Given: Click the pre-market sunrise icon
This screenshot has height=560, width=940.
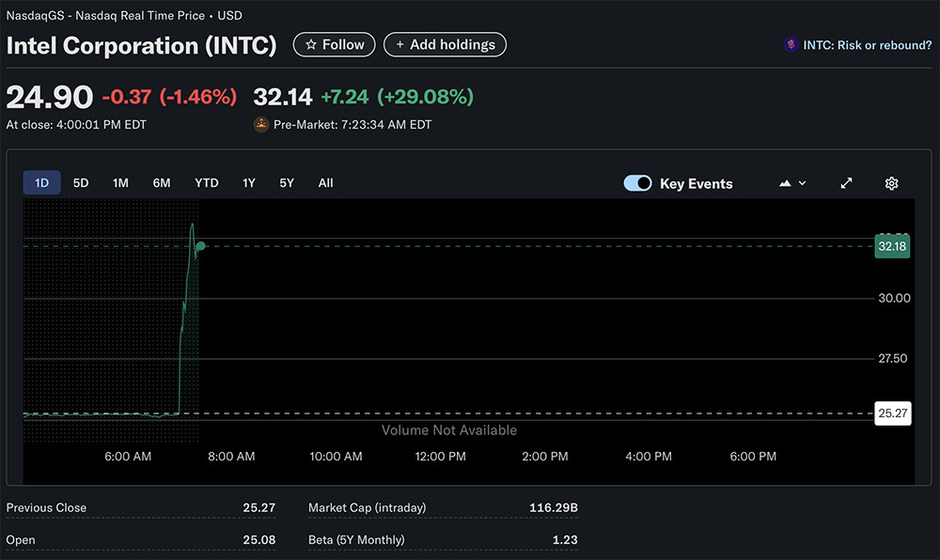Looking at the screenshot, I should [261, 124].
